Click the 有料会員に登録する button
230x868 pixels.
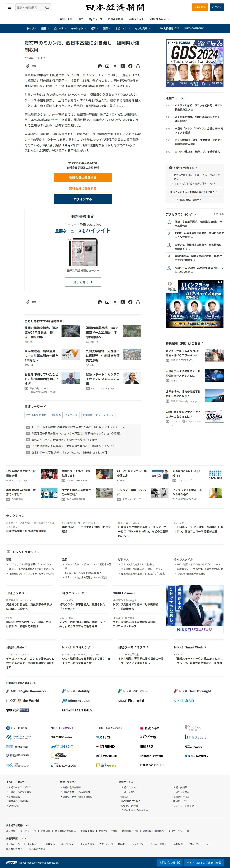point(83,178)
